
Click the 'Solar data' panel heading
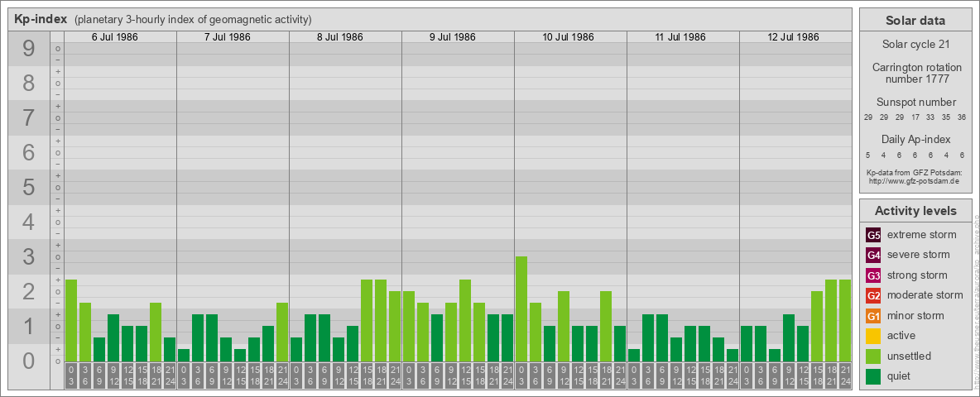tap(915, 21)
